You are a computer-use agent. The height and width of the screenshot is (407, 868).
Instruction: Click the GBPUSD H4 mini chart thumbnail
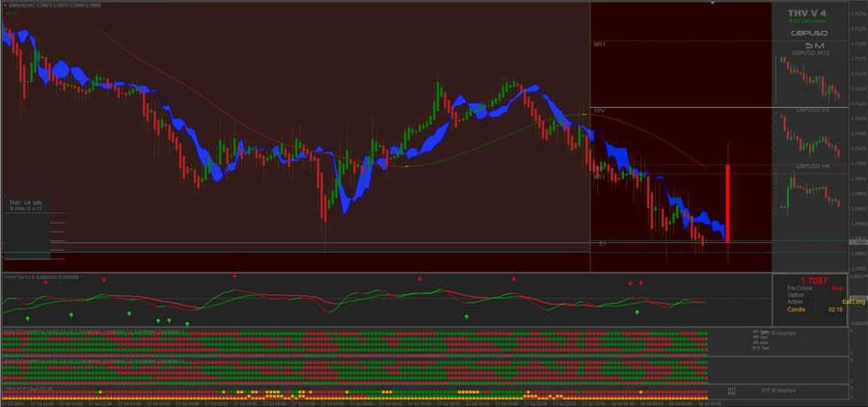pos(810,191)
